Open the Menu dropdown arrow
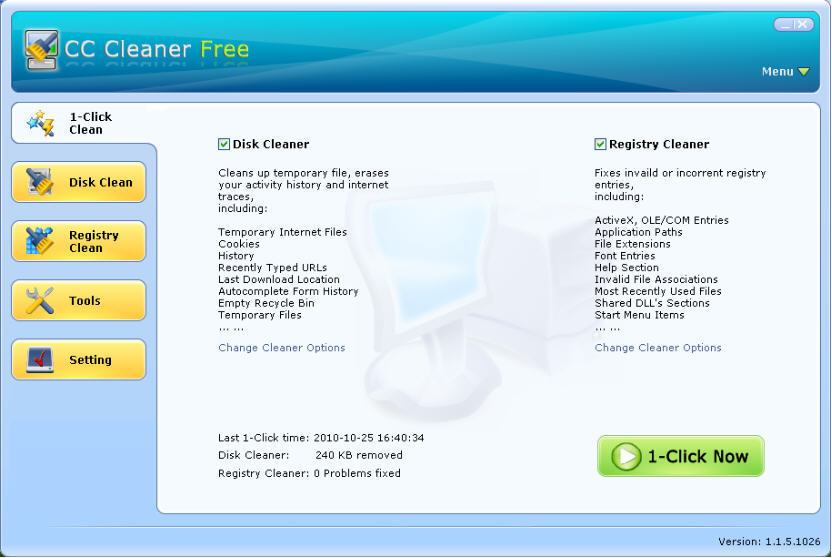The width and height of the screenshot is (832, 558). [x=803, y=72]
